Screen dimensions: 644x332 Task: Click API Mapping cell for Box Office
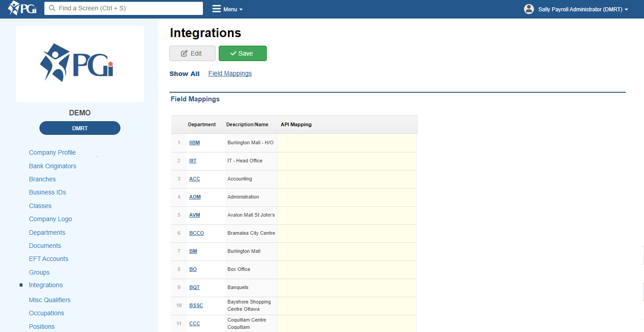[x=346, y=270]
